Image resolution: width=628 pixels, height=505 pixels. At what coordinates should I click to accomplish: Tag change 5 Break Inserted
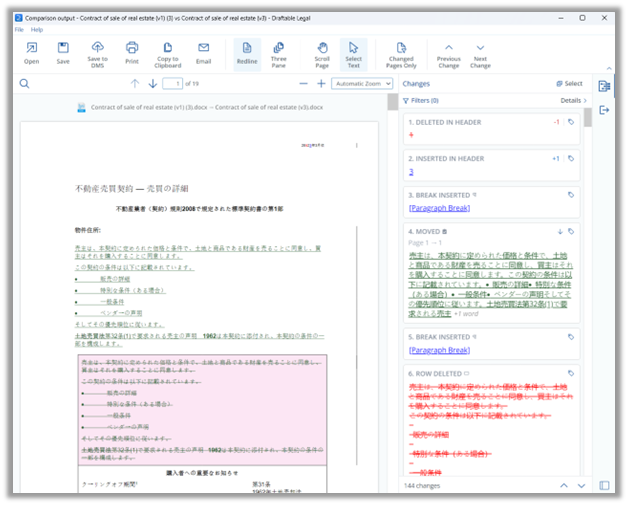tap(571, 337)
